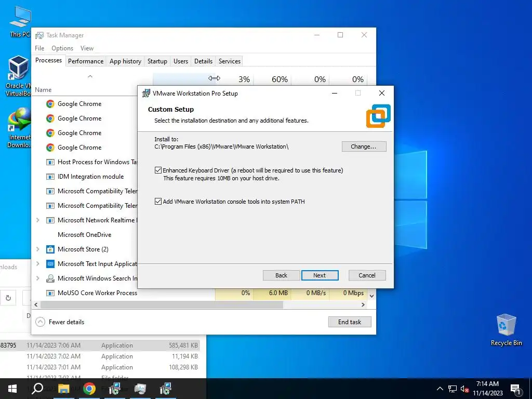Collapse Task Manager with Fewer details
This screenshot has height=399, width=532.
tap(60, 322)
